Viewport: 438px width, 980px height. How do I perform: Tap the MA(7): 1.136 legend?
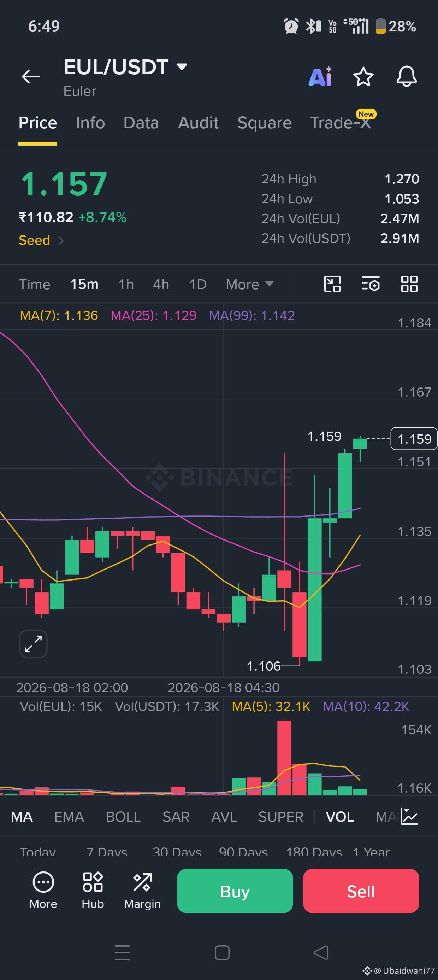(x=59, y=315)
